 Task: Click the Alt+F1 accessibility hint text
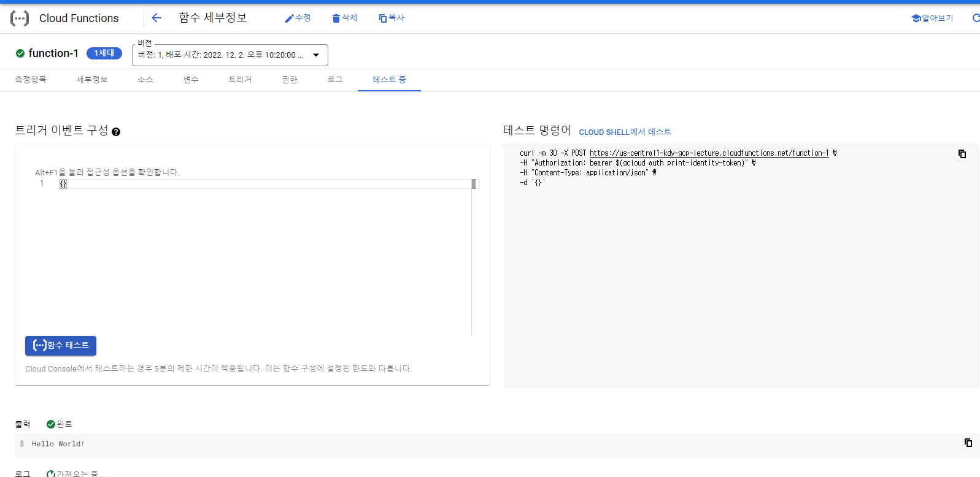pos(107,172)
